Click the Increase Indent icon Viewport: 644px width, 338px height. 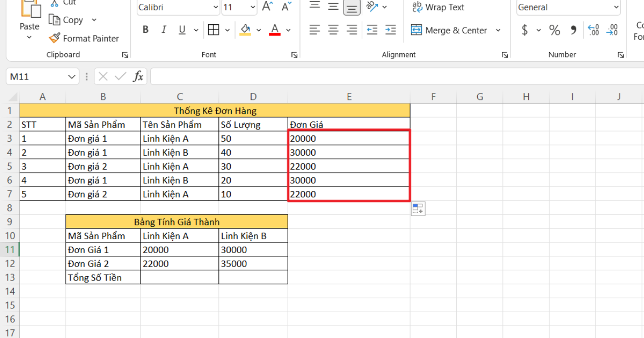pos(390,30)
